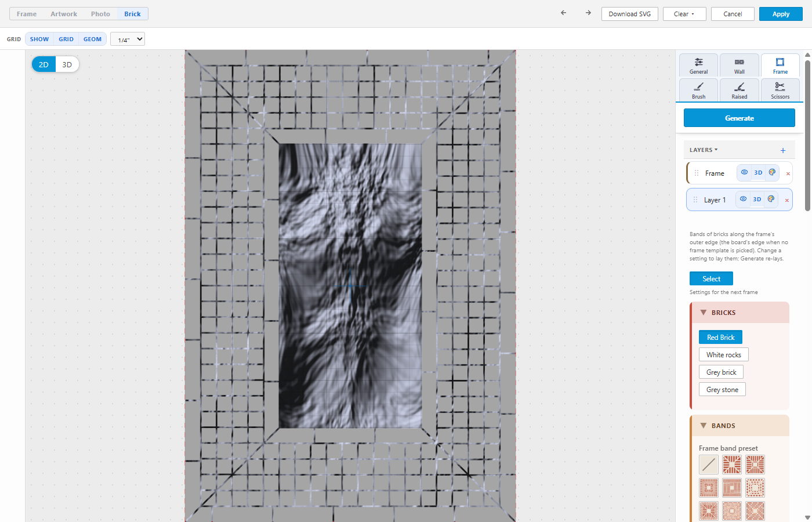Select the Wall tool
The image size is (812, 522).
tap(739, 66)
